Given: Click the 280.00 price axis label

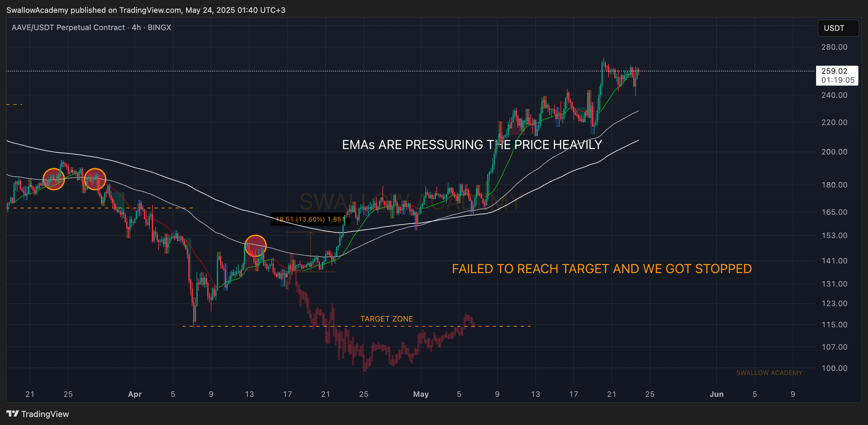Looking at the screenshot, I should (834, 47).
